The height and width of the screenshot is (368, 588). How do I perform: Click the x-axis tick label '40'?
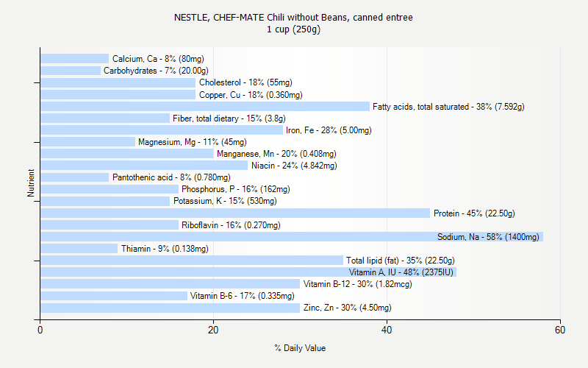(387, 330)
